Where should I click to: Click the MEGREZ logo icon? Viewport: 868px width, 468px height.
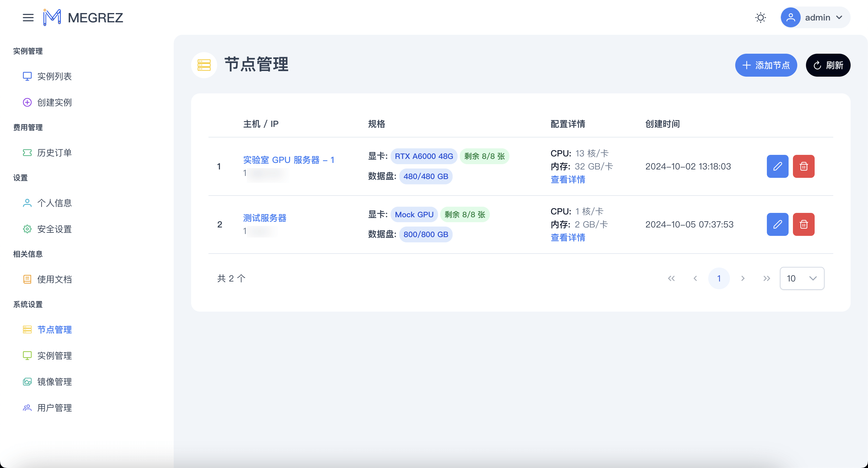click(x=52, y=17)
